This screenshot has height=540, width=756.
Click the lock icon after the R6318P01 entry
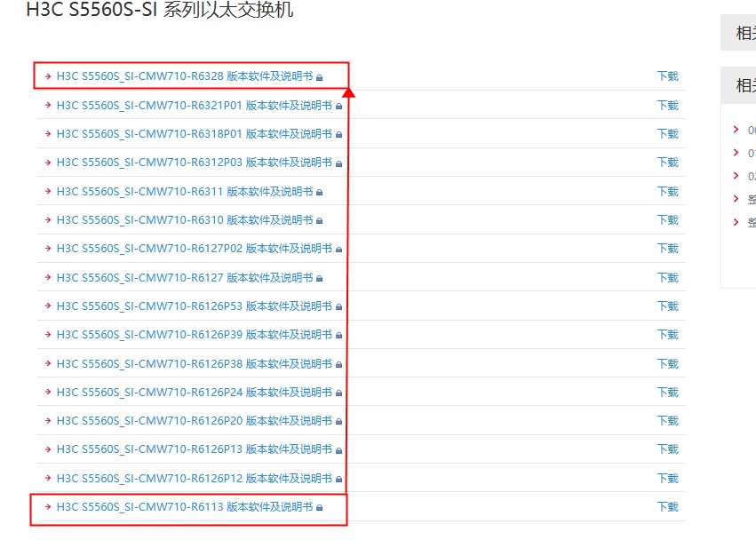click(339, 135)
